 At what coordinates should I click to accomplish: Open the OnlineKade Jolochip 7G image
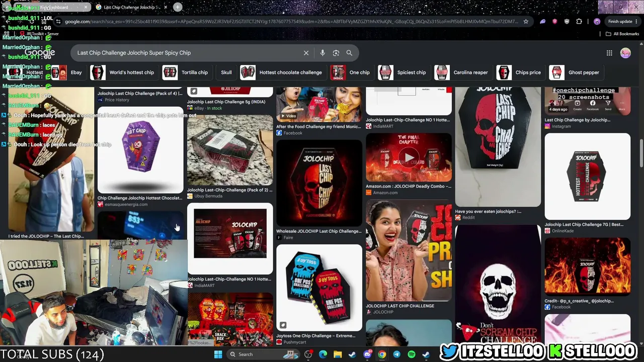pos(587,176)
